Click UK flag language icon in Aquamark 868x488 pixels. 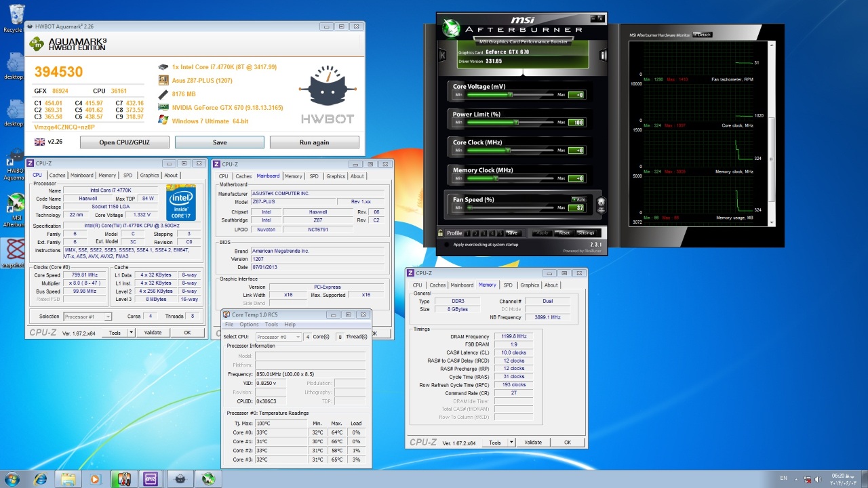[x=39, y=142]
